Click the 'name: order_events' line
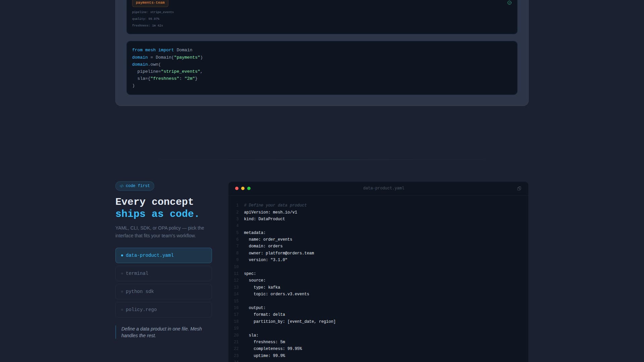This screenshot has height=362, width=644. tap(270, 239)
